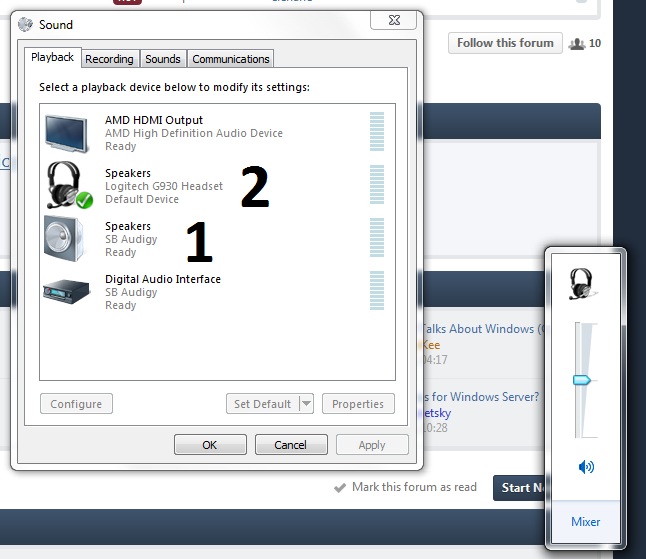Screen dimensions: 646x559
Task: Click Mark this forum as read
Action: click(x=414, y=487)
